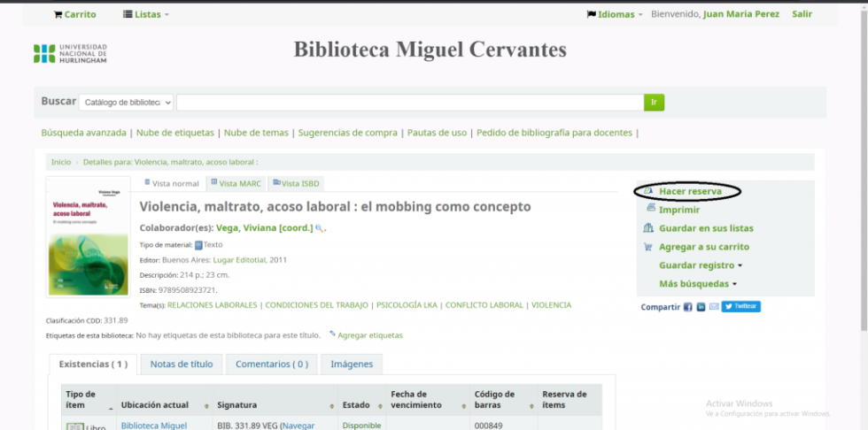Viewport: 868px width, 430px height.
Task: Sort by Tipo de ítem column
Action: [89, 400]
